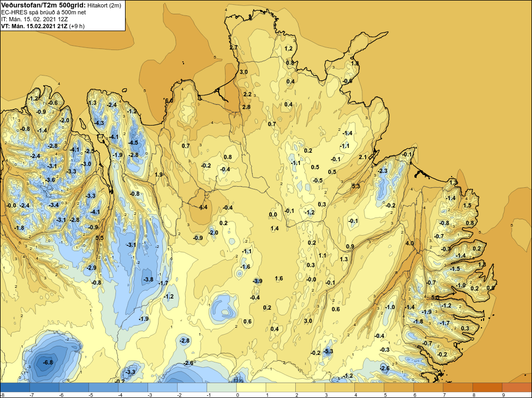532x398 pixels.
Task: Click the '4.0' temperature value
Action: point(410,243)
